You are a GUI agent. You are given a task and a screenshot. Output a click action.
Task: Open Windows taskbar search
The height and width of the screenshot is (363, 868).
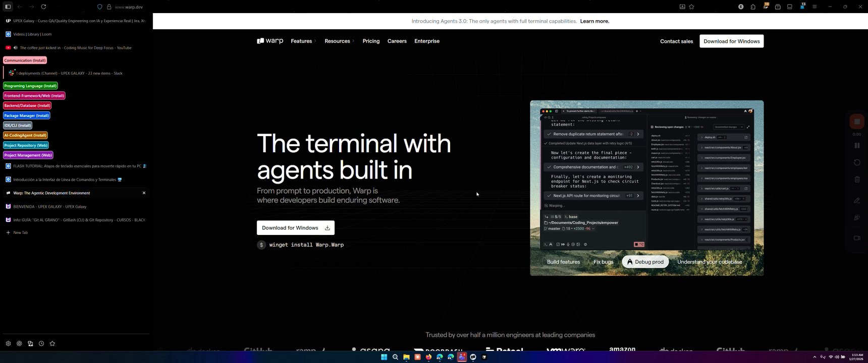[x=395, y=357]
